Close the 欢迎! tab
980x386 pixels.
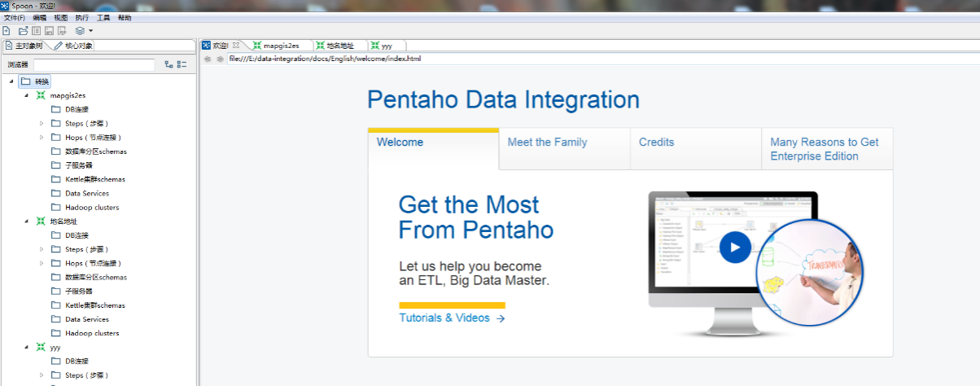click(x=235, y=46)
